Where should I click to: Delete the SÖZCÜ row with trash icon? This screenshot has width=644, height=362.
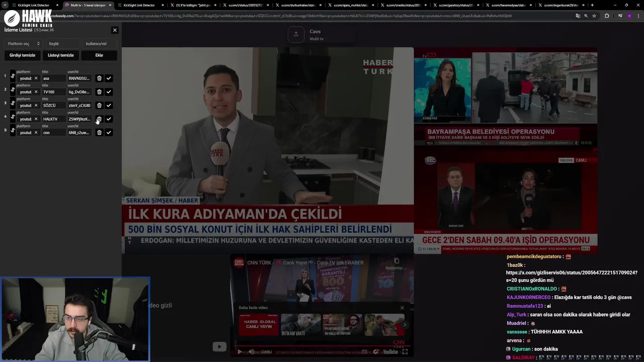(99, 105)
